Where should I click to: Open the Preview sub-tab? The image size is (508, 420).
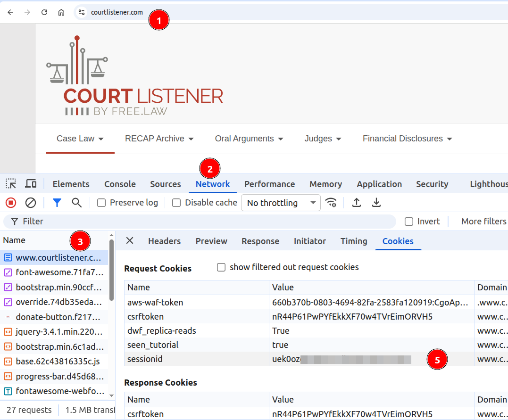tap(211, 241)
